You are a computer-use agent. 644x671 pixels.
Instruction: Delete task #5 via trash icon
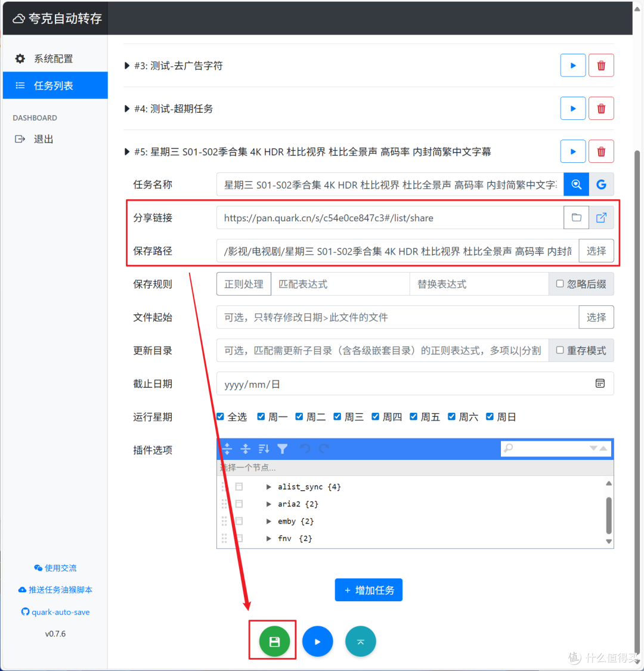pos(601,151)
